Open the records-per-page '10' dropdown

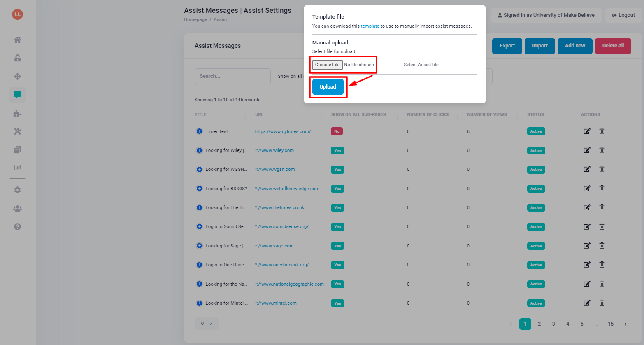pos(206,323)
